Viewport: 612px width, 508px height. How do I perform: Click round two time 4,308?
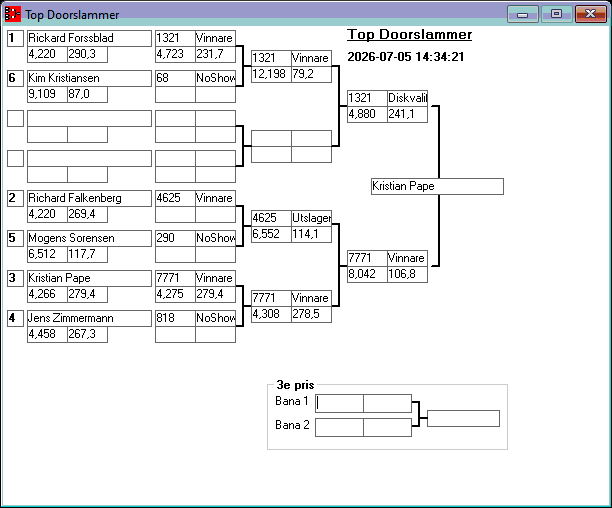point(271,314)
